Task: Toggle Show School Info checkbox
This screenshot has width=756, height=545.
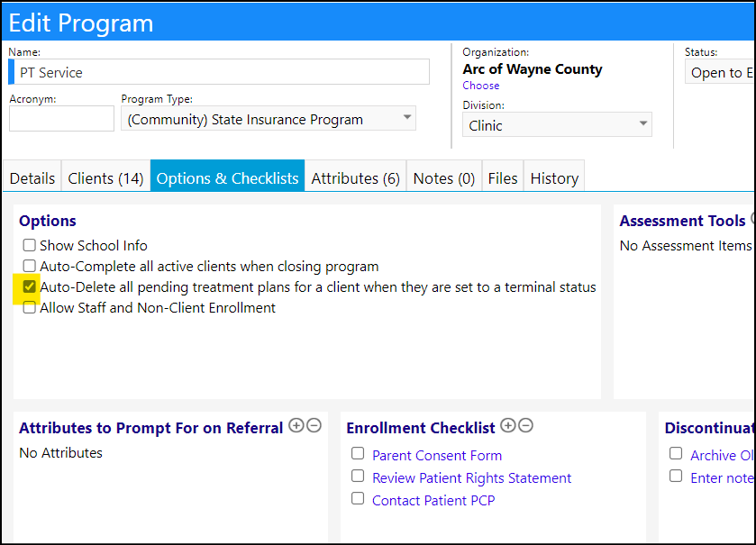Action: click(x=30, y=245)
